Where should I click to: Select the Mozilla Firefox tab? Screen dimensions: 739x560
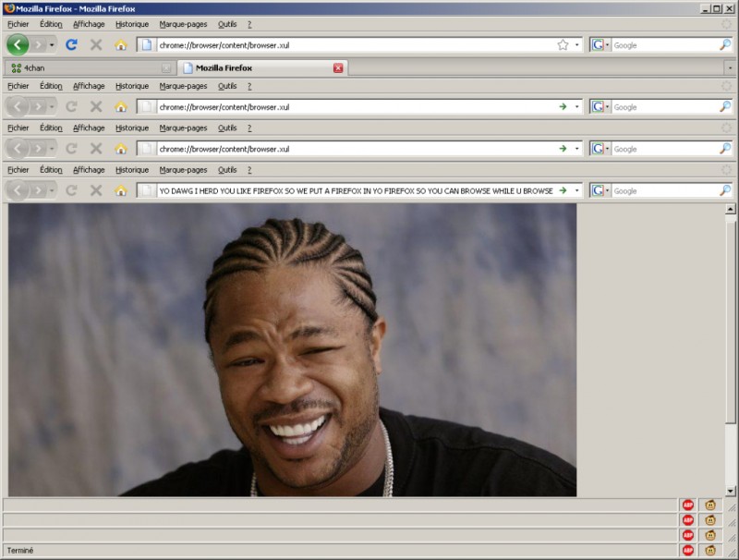[262, 67]
